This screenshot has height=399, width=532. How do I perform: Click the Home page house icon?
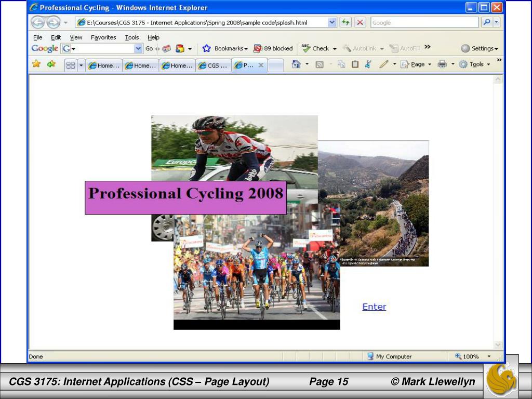(296, 64)
